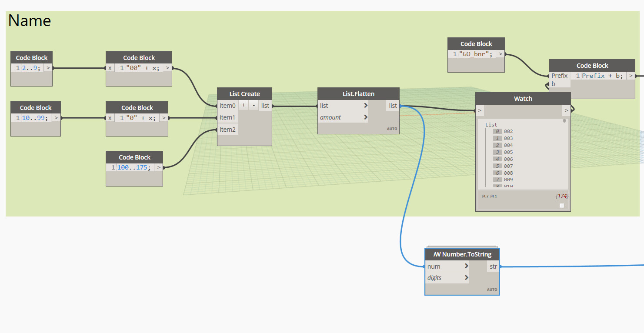This screenshot has width=644, height=333.
Task: Click the AUTO lacing label on List.Flatten
Action: pyautogui.click(x=392, y=129)
